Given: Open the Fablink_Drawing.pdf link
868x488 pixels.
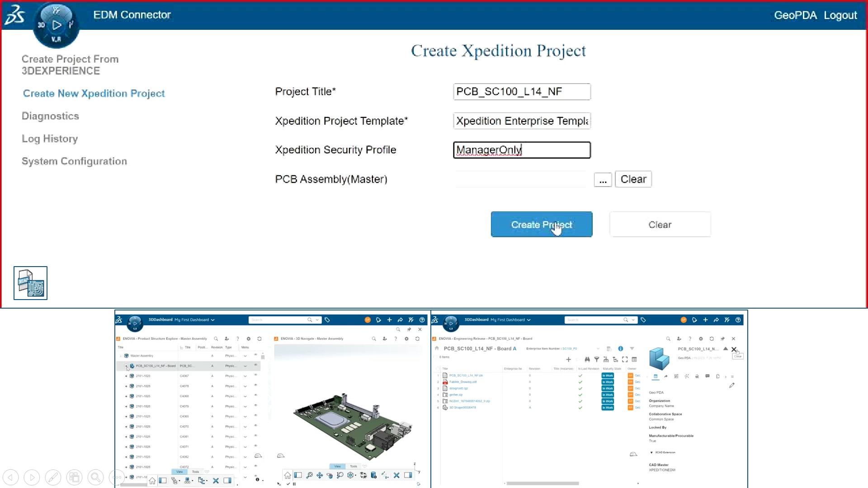Looking at the screenshot, I should (462, 382).
